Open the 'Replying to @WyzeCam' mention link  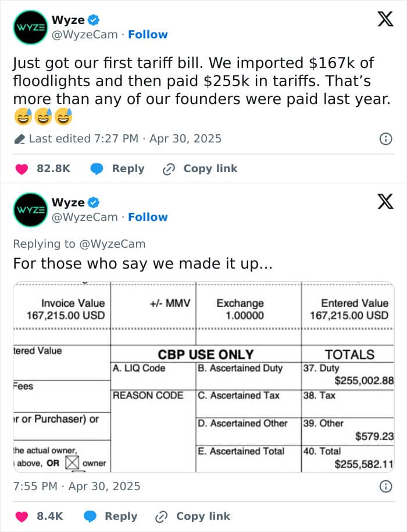coord(113,244)
